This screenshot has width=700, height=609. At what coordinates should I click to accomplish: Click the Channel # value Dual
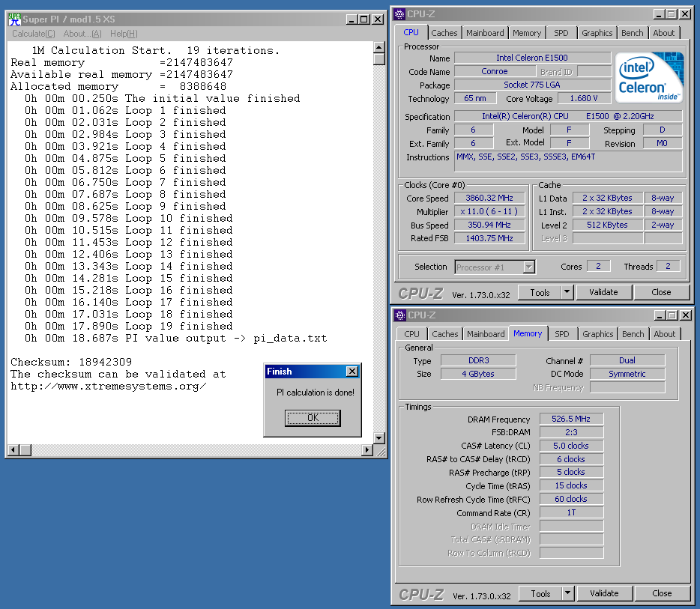tap(627, 360)
